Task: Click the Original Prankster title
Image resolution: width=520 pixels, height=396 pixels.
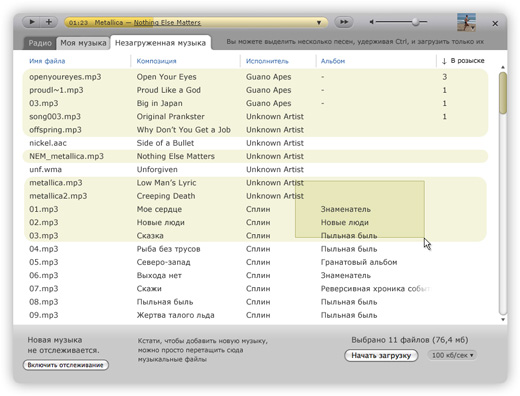Action: coord(170,117)
